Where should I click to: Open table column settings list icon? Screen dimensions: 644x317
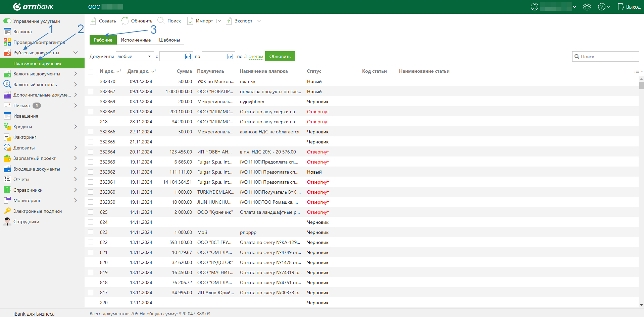pos(637,71)
